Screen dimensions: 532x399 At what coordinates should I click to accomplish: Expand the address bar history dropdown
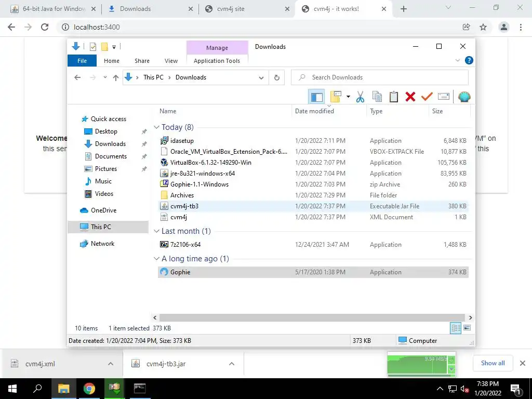(x=261, y=78)
